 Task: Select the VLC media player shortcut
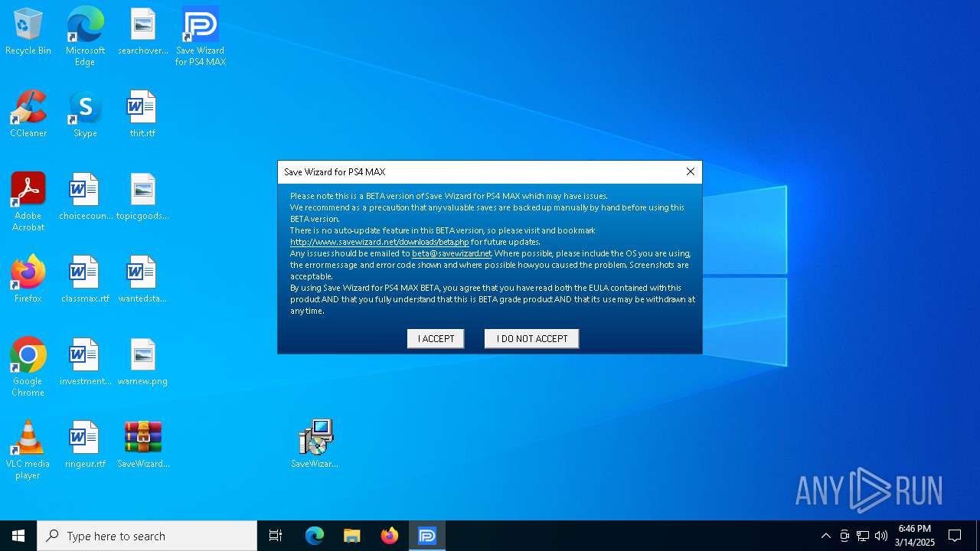click(x=28, y=450)
